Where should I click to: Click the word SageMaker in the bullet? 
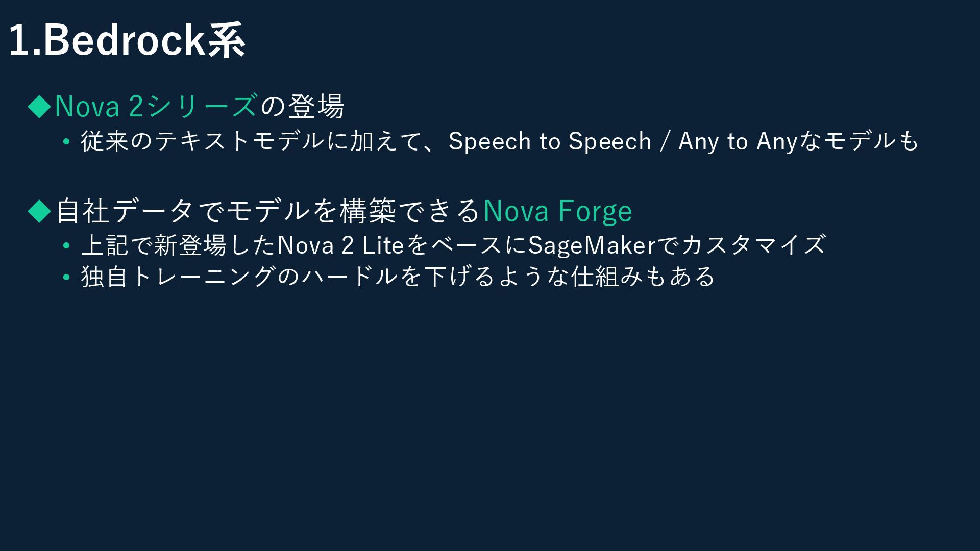click(592, 245)
